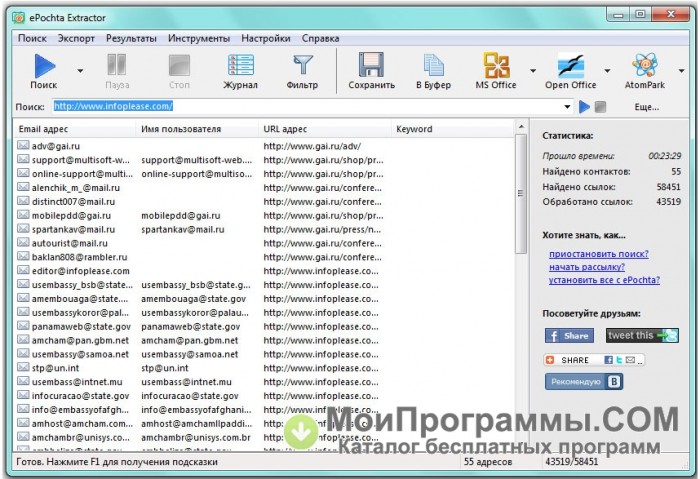Select the usembassy@samoa.net email entry
700x479 pixels.
80,354
